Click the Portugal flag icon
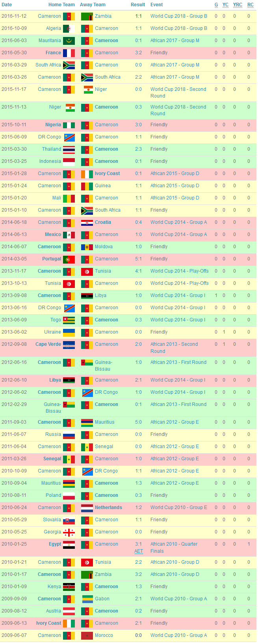258x644 pixels. [x=69, y=259]
